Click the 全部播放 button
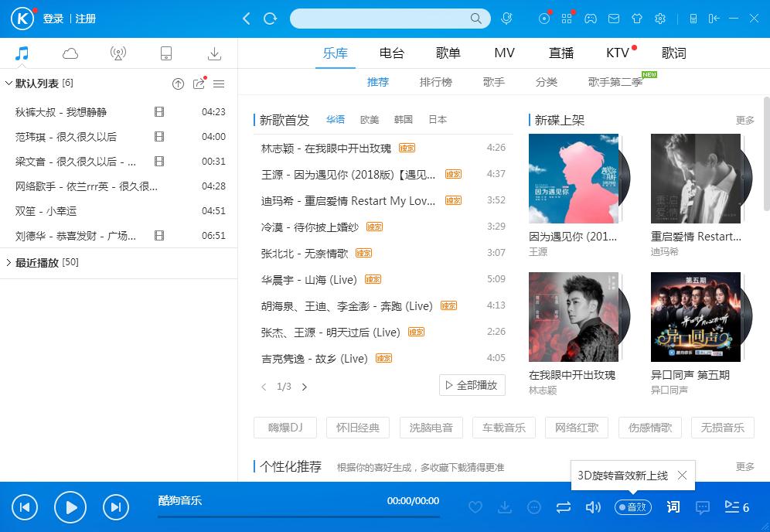Image resolution: width=770 pixels, height=532 pixels. tap(472, 385)
